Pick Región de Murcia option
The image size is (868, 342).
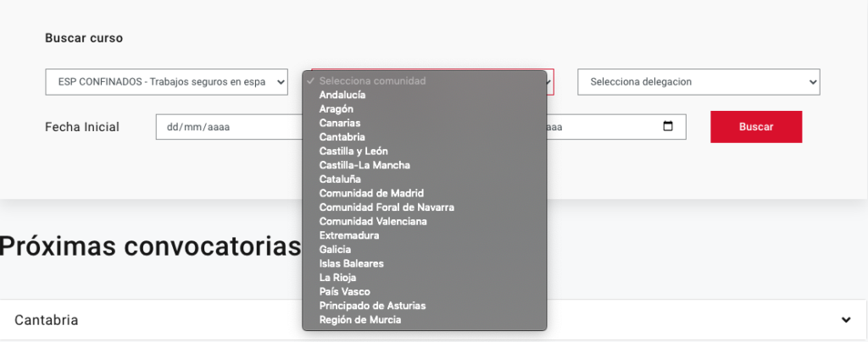click(360, 320)
